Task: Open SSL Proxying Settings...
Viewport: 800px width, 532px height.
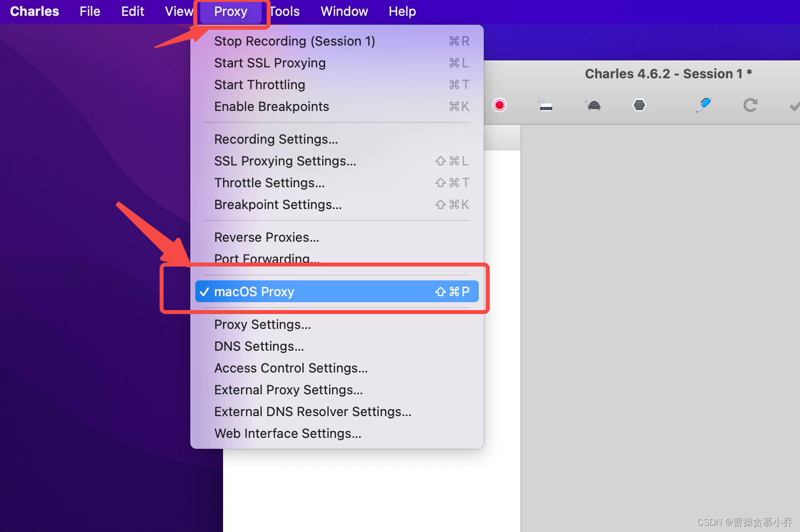Action: click(x=337, y=161)
